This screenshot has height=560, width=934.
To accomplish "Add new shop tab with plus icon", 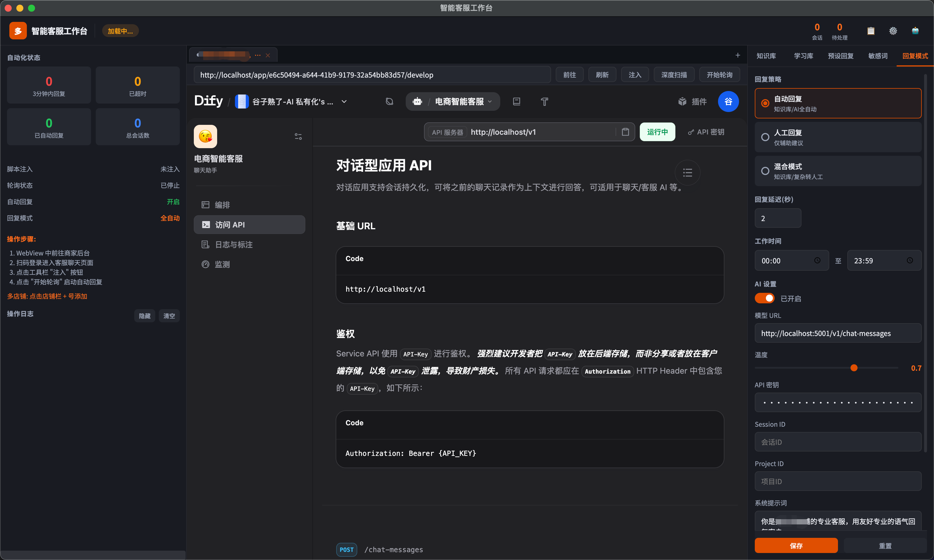I will point(738,55).
